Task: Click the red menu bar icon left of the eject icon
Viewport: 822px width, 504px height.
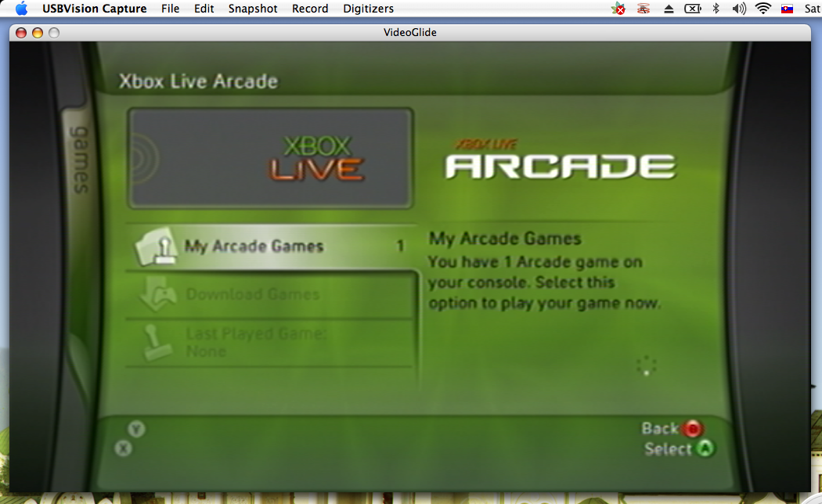Action: [x=644, y=9]
